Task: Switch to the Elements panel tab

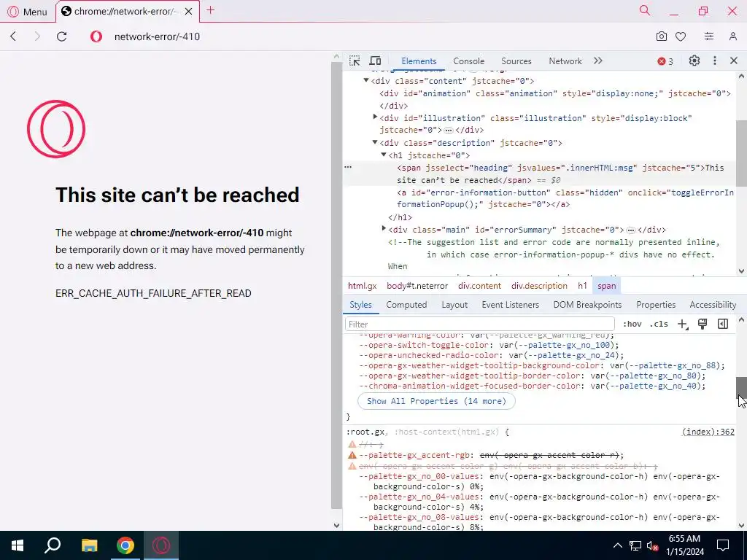Action: pyautogui.click(x=419, y=61)
